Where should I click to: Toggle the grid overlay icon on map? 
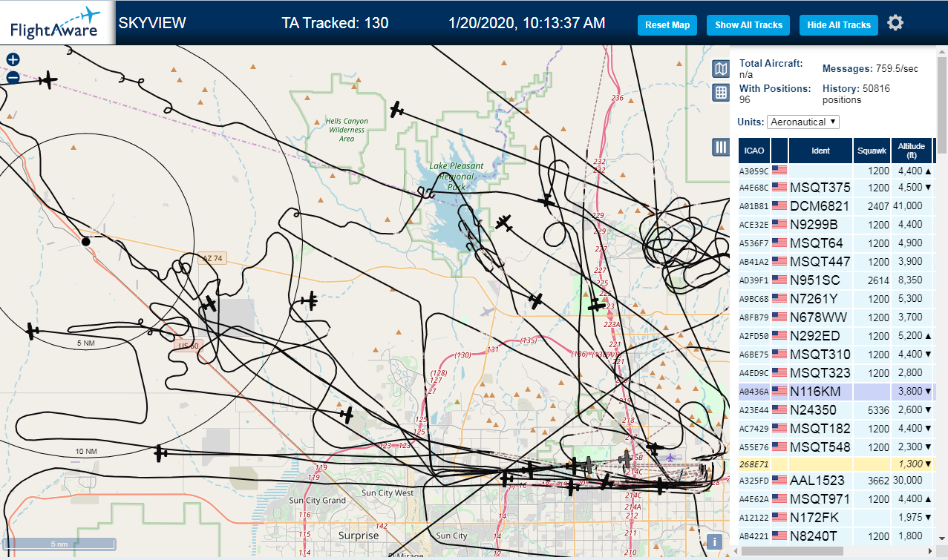pyautogui.click(x=720, y=93)
